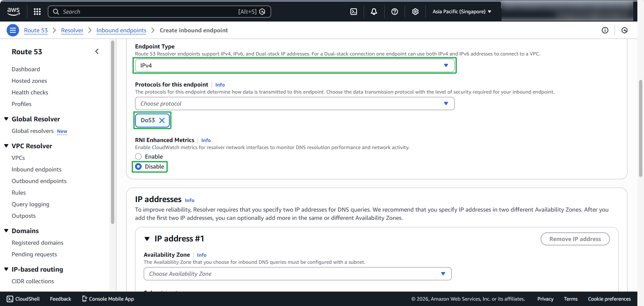Screen dimensions: 644x306
Task: Open the Choose Availability Zone dropdown
Action: coord(298,274)
